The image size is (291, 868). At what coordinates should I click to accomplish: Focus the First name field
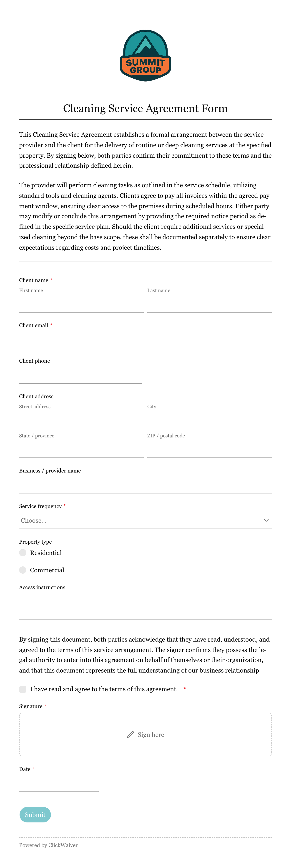[x=81, y=304]
